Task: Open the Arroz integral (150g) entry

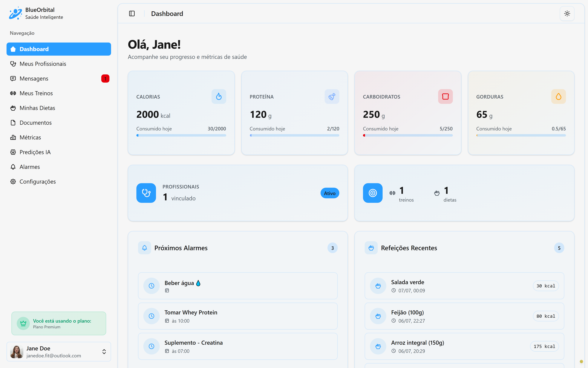Action: pos(464,346)
